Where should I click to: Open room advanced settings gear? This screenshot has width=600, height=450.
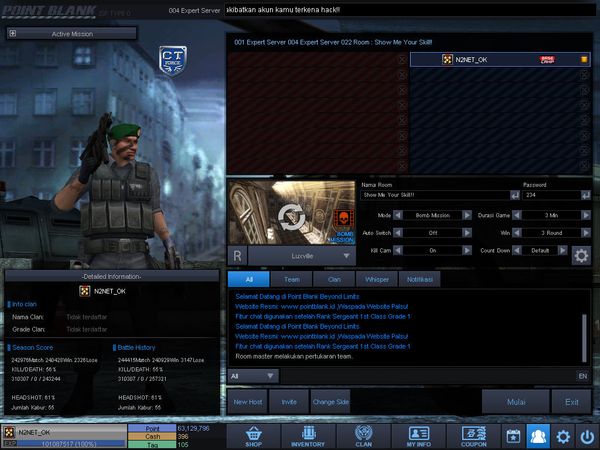tap(581, 256)
